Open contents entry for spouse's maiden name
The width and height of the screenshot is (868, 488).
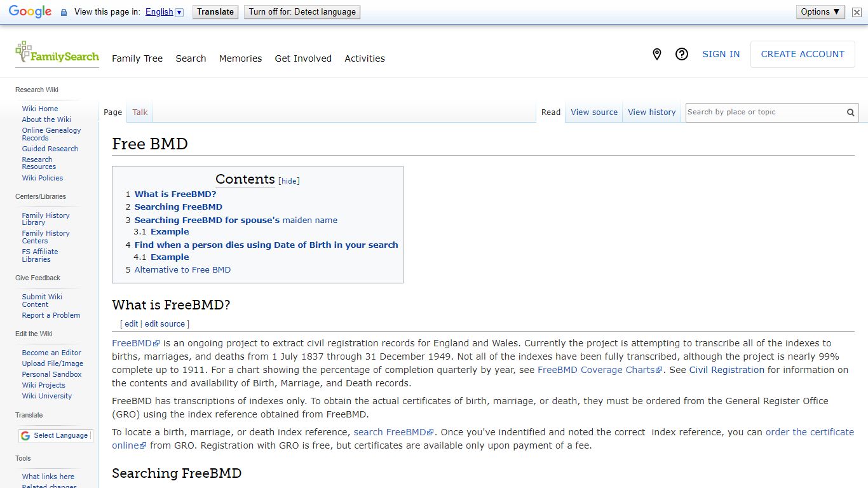(236, 220)
